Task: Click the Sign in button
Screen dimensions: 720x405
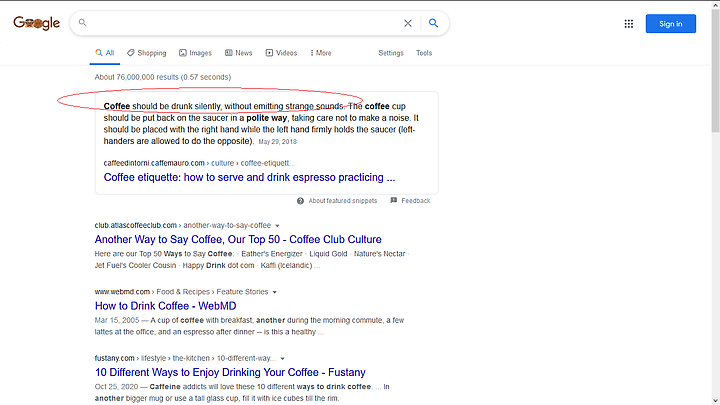Action: (x=670, y=24)
